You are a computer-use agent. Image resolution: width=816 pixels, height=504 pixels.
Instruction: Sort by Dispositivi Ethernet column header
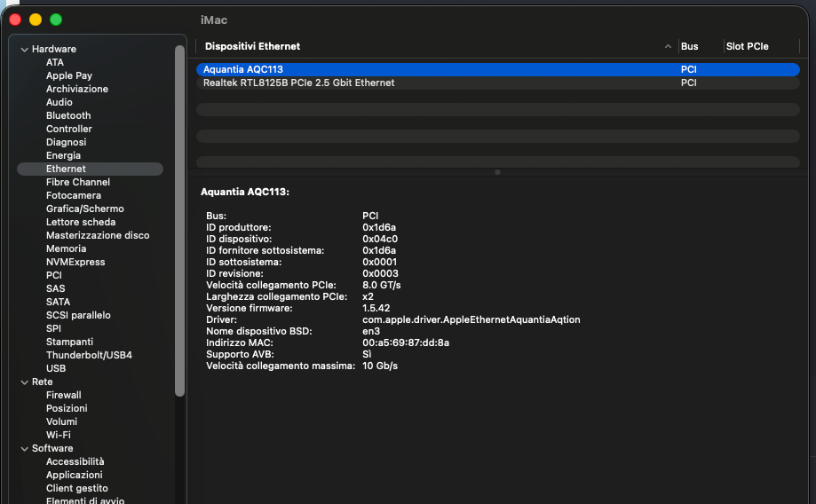coord(253,46)
